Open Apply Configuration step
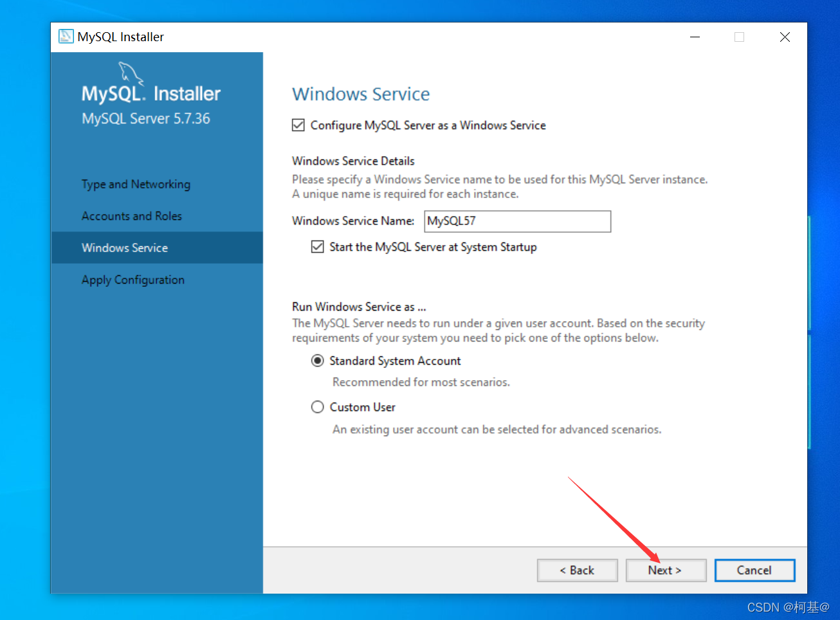840x620 pixels. [x=133, y=280]
